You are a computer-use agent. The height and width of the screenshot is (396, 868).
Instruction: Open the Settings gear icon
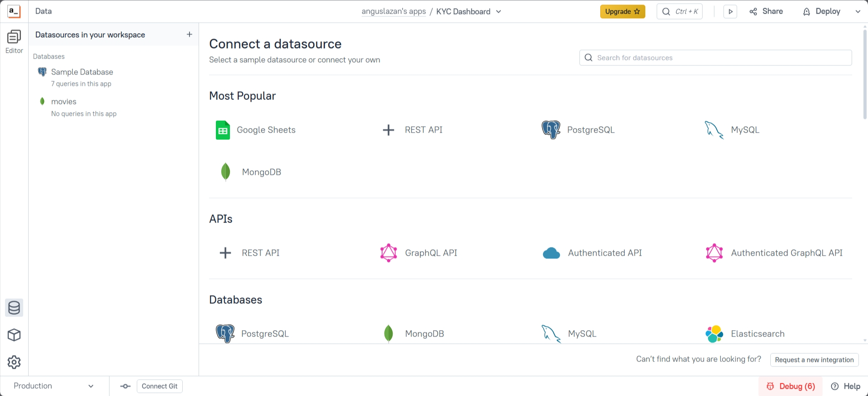tap(14, 362)
